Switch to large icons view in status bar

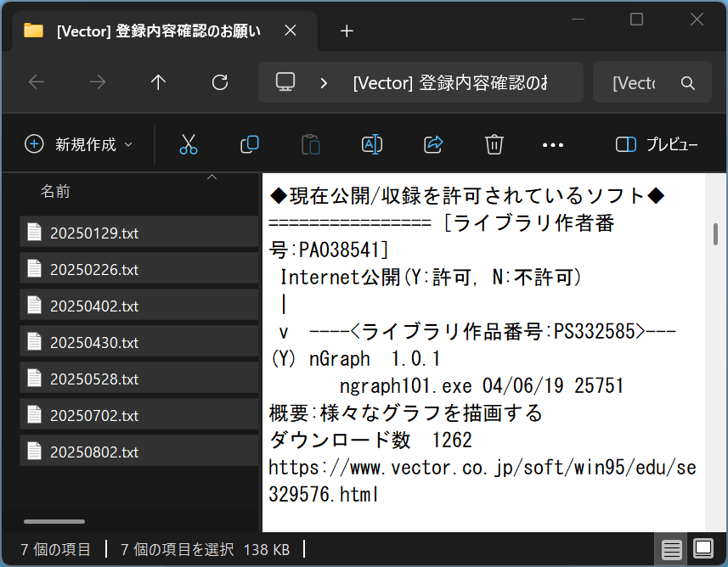pos(703,549)
